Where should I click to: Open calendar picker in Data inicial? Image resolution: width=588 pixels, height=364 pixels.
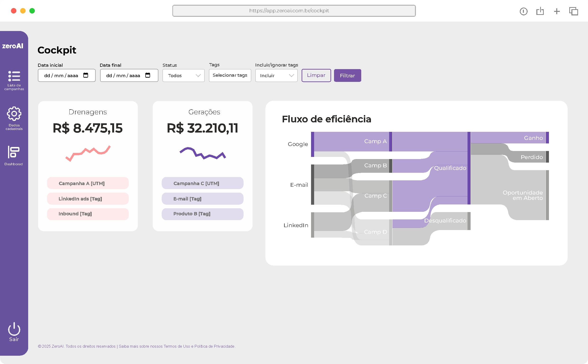[85, 75]
